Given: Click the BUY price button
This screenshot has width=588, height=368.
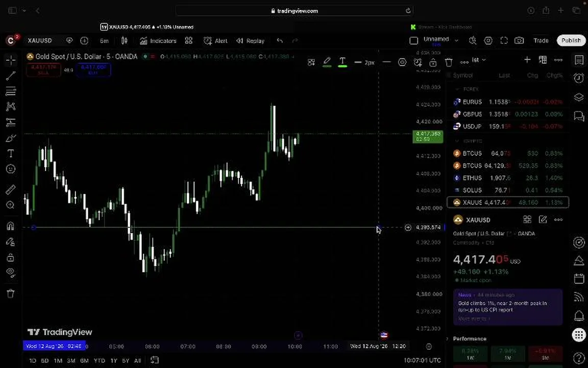Looking at the screenshot, I should coord(93,70).
